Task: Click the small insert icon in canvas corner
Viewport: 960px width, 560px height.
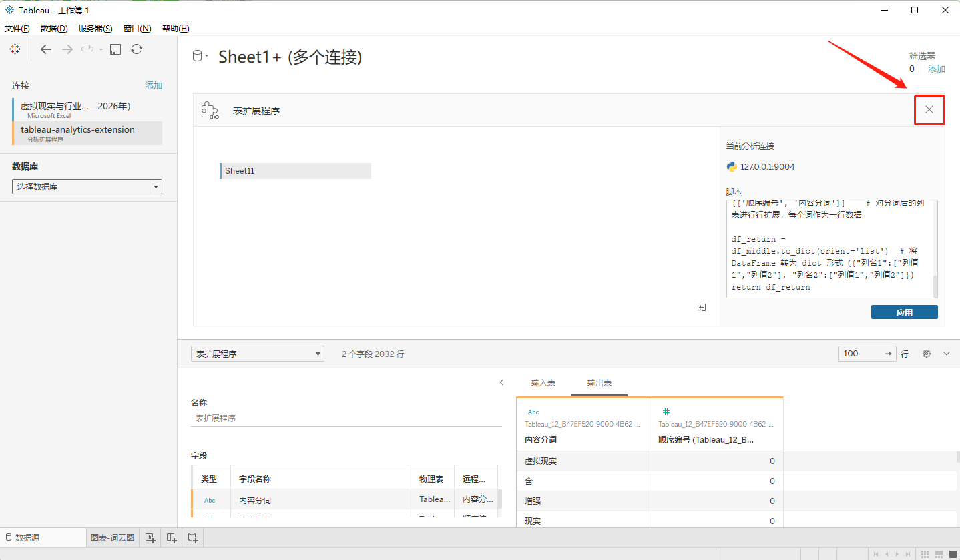Action: coord(702,307)
